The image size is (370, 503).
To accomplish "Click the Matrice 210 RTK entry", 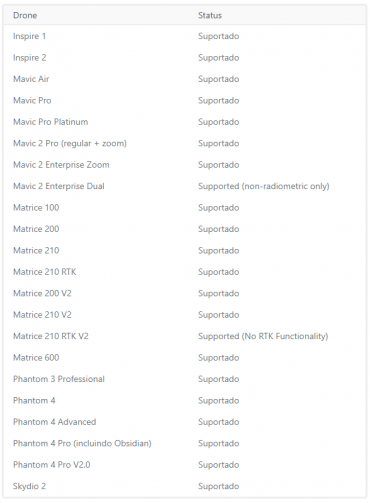I will (x=45, y=272).
